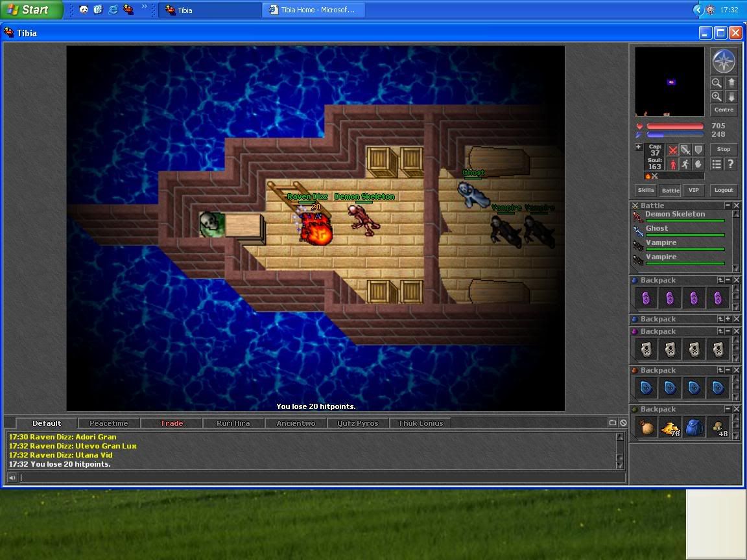Image resolution: width=747 pixels, height=560 pixels.
Task: Click the ignore list icon in chat bar
Action: pos(623,423)
